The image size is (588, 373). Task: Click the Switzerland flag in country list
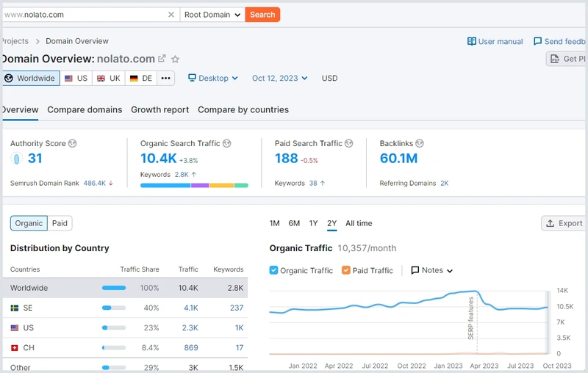coord(15,348)
